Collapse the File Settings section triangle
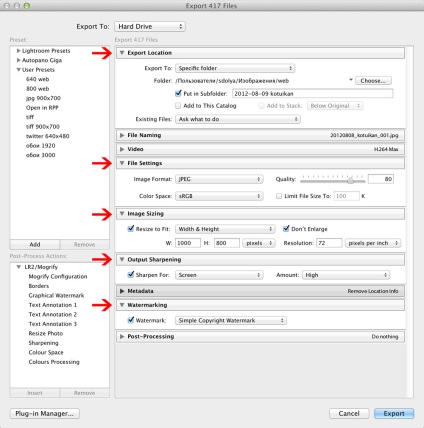The width and height of the screenshot is (424, 428). click(x=122, y=163)
